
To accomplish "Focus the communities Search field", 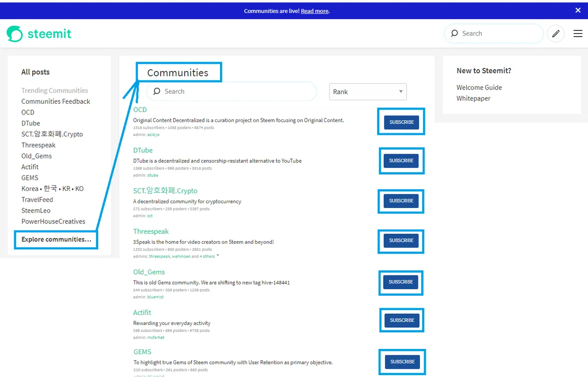I will (232, 91).
